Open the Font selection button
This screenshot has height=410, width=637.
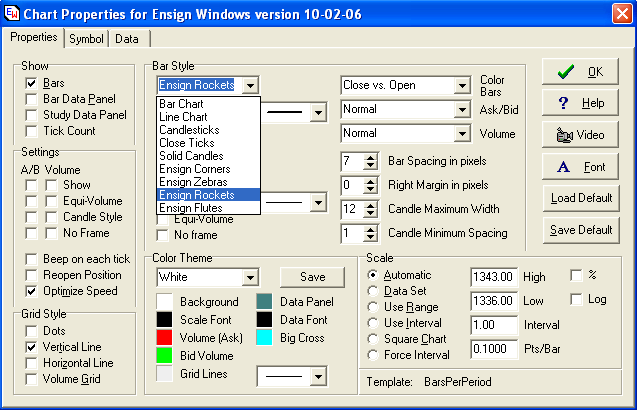[581, 167]
